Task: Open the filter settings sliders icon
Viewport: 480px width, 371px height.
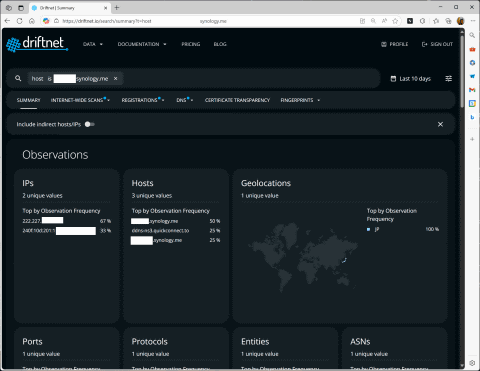Action: pos(449,79)
